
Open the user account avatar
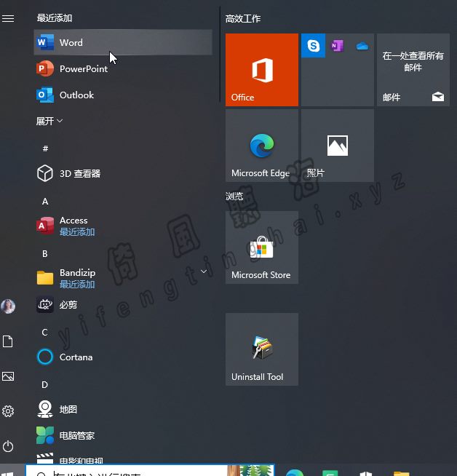coord(8,306)
